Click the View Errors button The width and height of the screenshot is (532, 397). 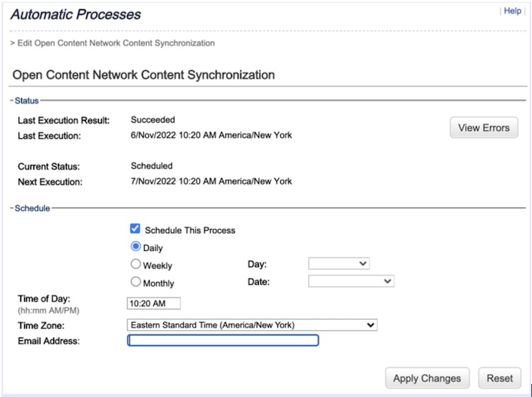point(484,128)
